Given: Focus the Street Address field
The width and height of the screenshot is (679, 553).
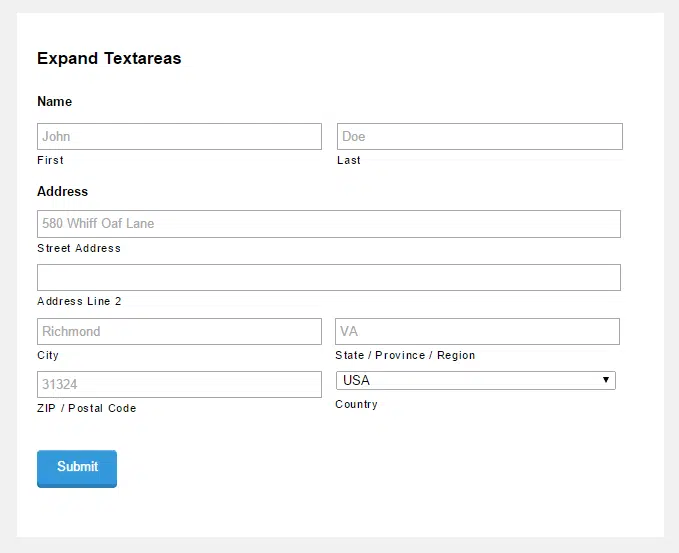Looking at the screenshot, I should point(329,224).
